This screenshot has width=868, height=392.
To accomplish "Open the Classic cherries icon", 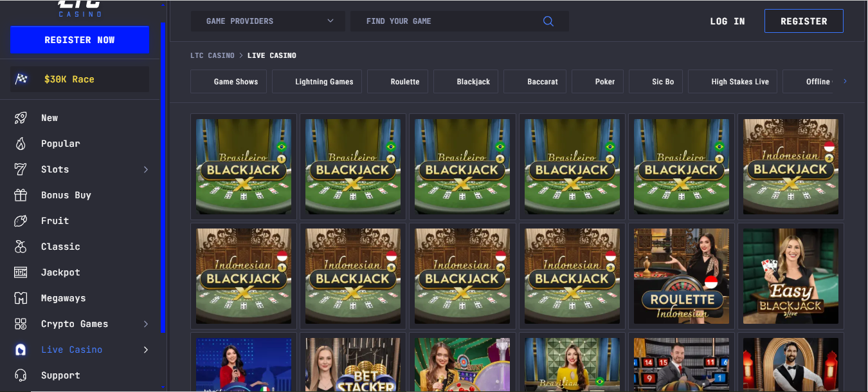I will point(21,247).
